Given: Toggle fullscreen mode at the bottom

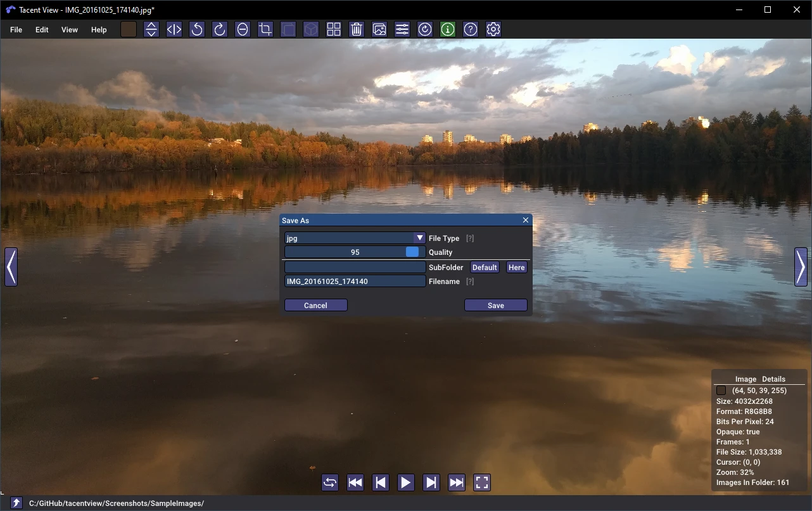Looking at the screenshot, I should tap(482, 482).
